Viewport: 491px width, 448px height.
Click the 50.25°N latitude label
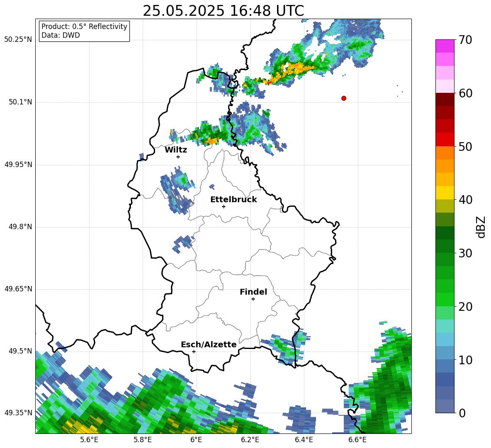[x=18, y=40]
